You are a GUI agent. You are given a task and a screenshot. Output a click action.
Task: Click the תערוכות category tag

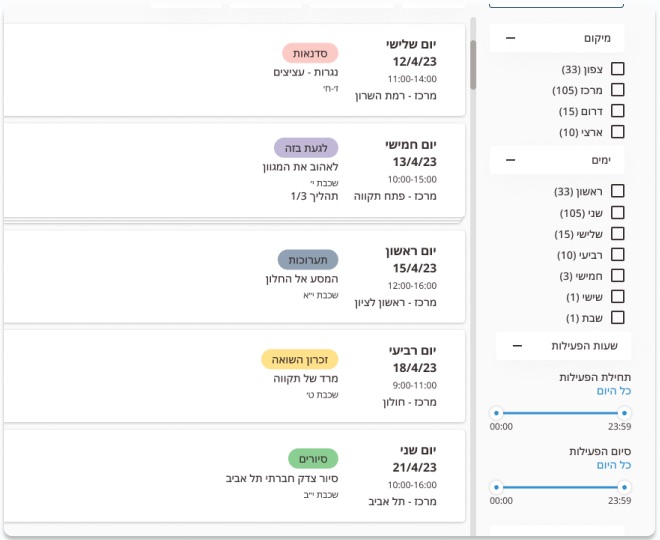(308, 260)
